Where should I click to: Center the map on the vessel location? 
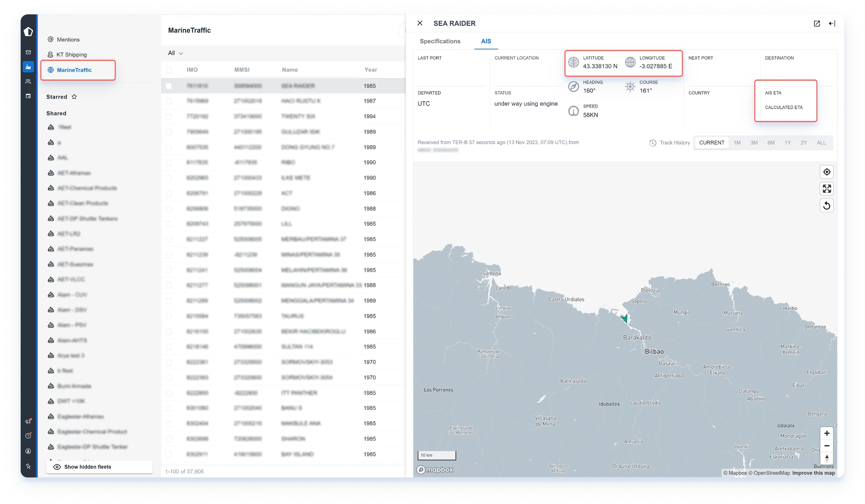[x=827, y=172]
